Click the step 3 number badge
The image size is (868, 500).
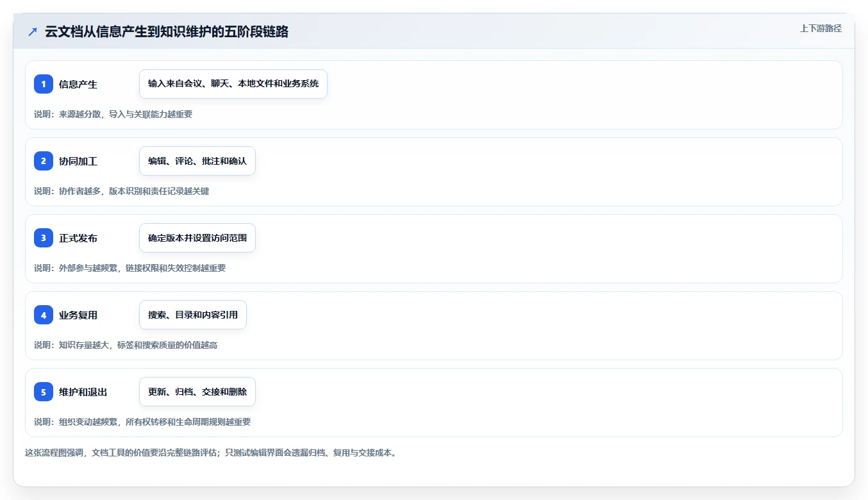point(44,238)
